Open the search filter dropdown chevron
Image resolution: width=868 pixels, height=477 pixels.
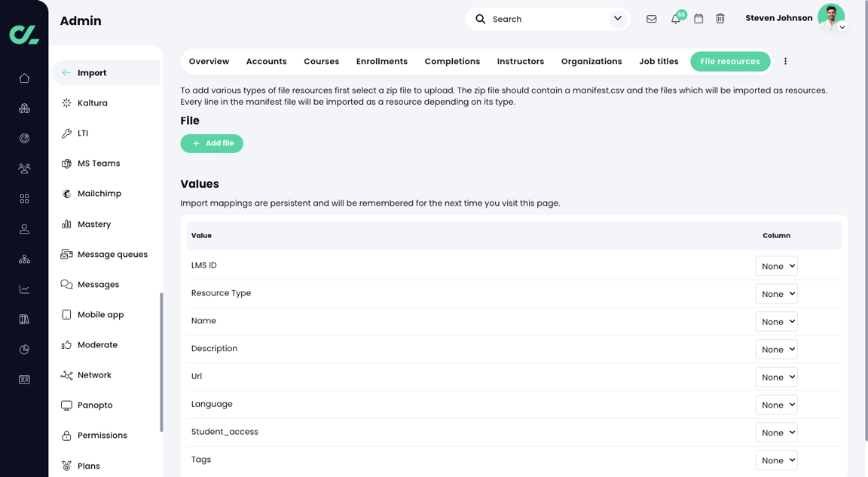(617, 18)
